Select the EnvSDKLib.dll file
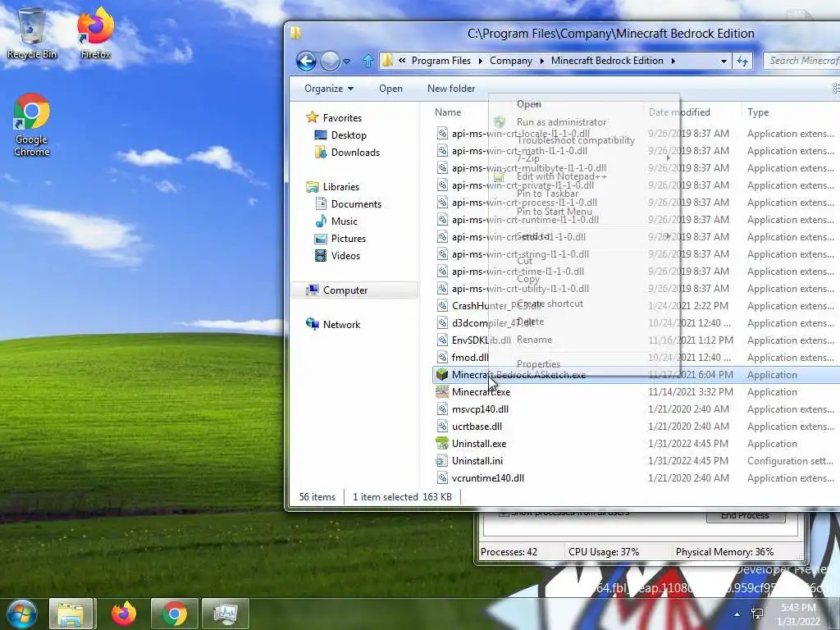Viewport: 840px width, 630px height. [481, 340]
